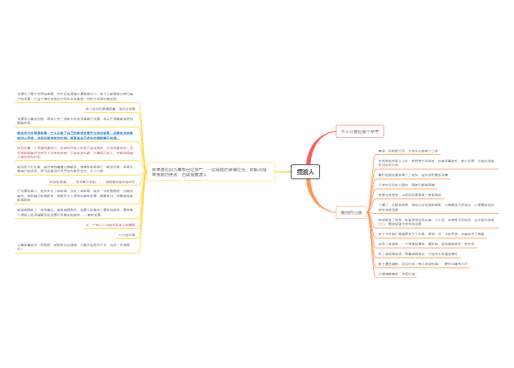
Task: Select two-line subtopic just above blue link
Action: (x=75, y=121)
